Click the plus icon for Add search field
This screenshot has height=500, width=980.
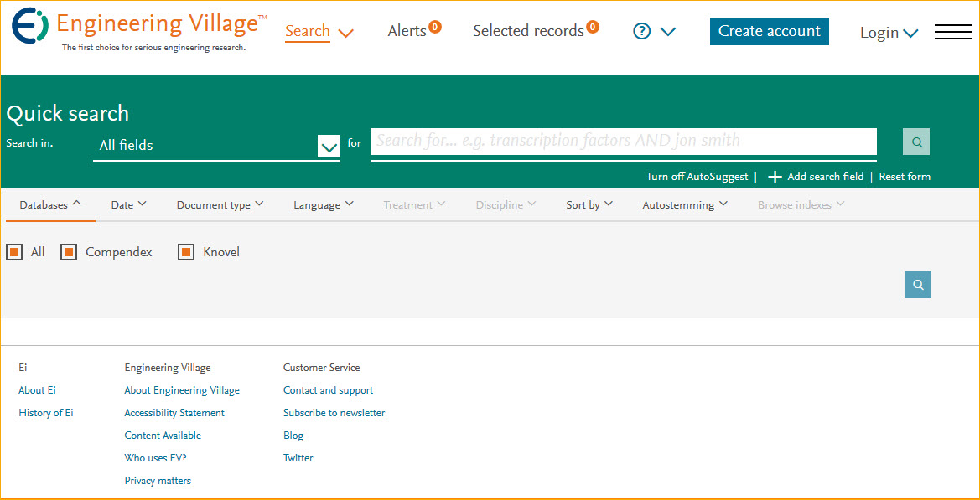pos(775,177)
